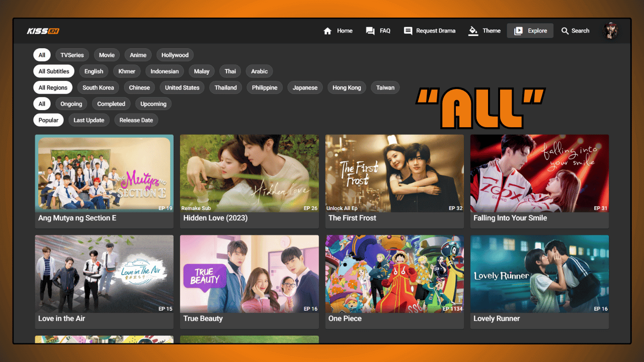This screenshot has width=644, height=362.
Task: Enable the English subtitles filter
Action: pyautogui.click(x=94, y=71)
